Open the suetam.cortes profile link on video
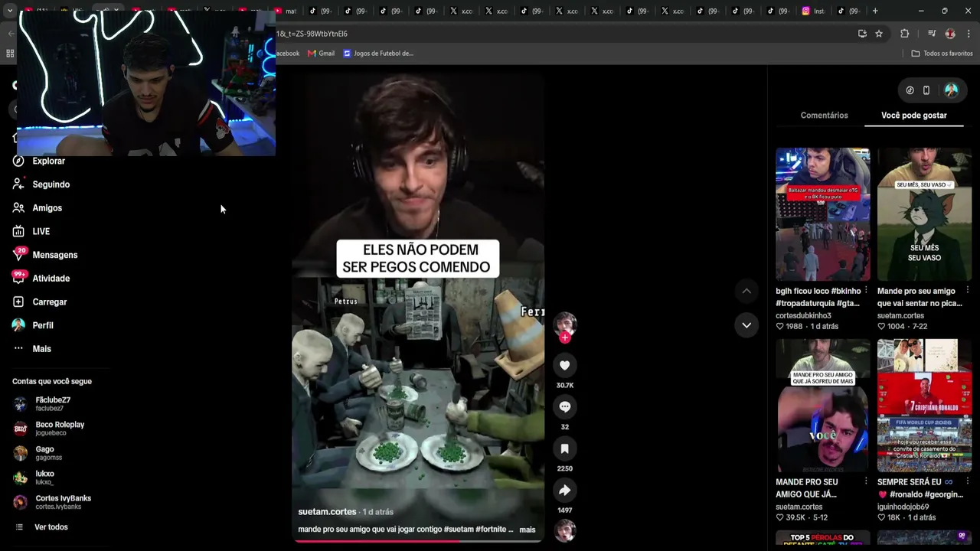Viewport: 980px width, 551px height. [x=327, y=512]
